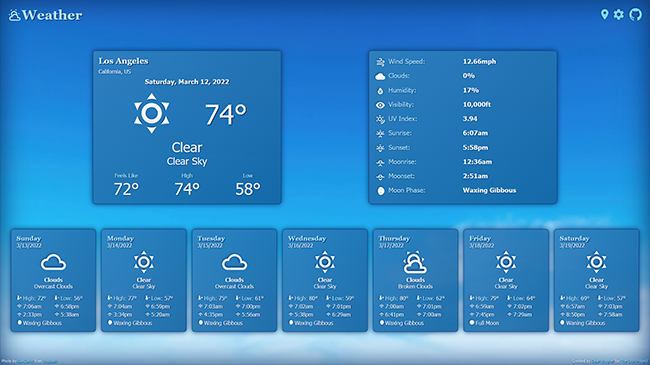
Task: Click Sunday's Waxing Gibbous moon icon
Action: [19, 323]
